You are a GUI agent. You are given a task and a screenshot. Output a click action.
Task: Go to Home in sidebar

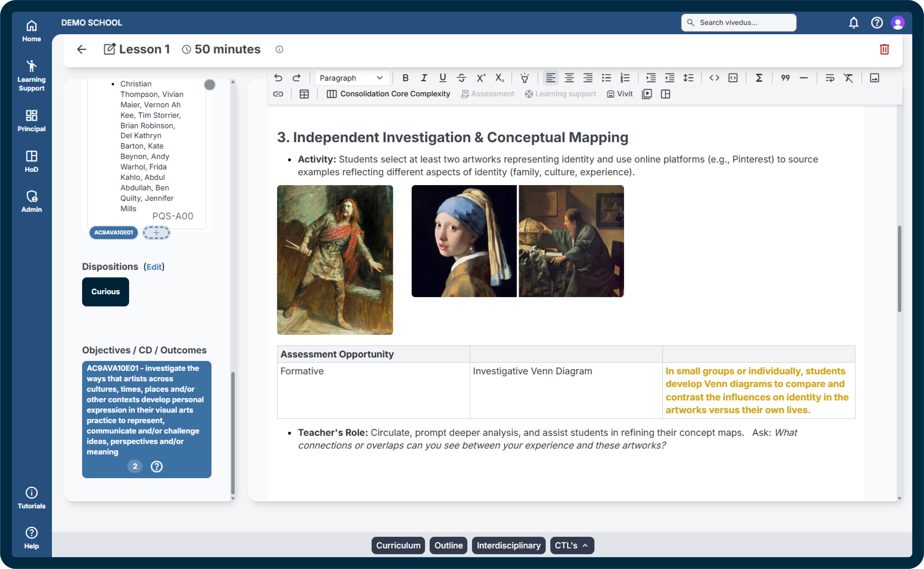pyautogui.click(x=31, y=31)
